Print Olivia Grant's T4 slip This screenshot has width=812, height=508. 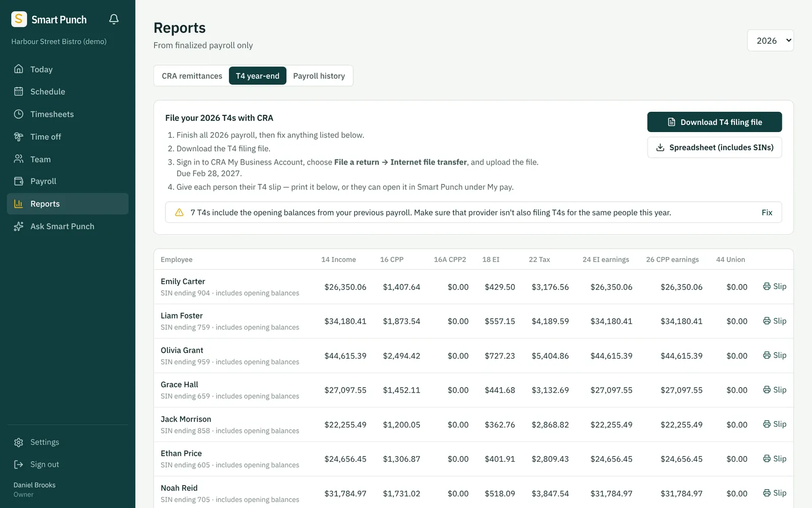tap(774, 356)
